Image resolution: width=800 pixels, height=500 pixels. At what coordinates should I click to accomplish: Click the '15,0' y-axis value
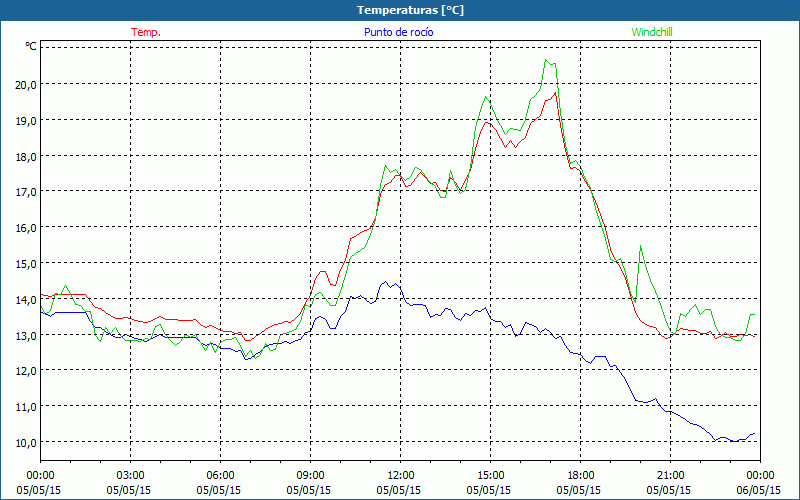point(26,263)
